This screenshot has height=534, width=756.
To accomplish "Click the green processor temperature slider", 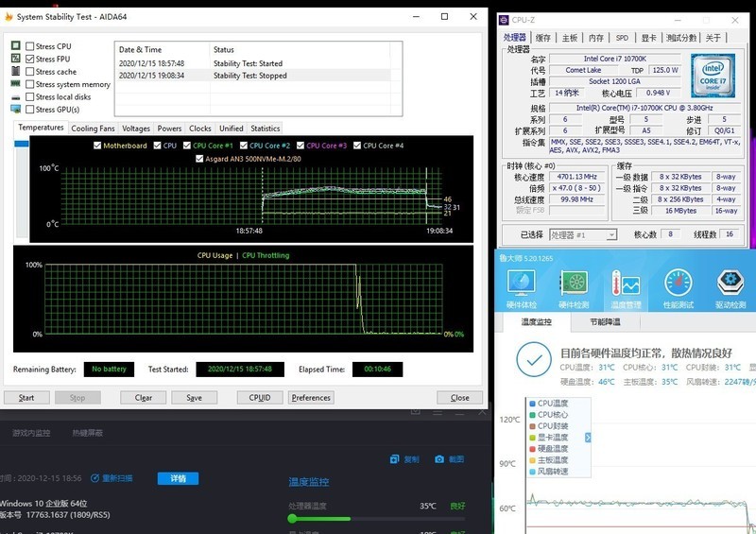I will [293, 518].
